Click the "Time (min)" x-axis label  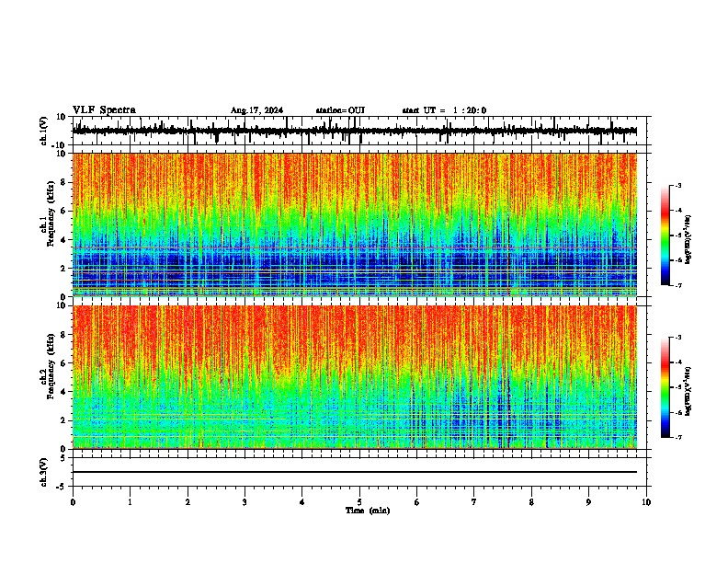point(368,511)
